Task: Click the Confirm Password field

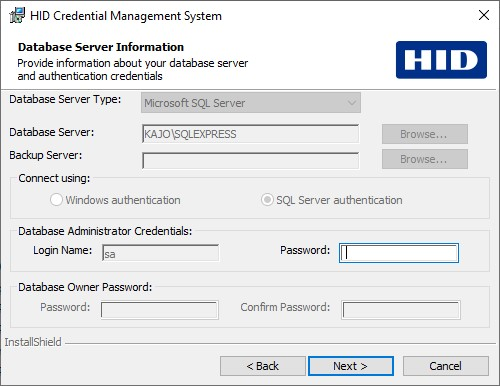Action: click(x=401, y=310)
